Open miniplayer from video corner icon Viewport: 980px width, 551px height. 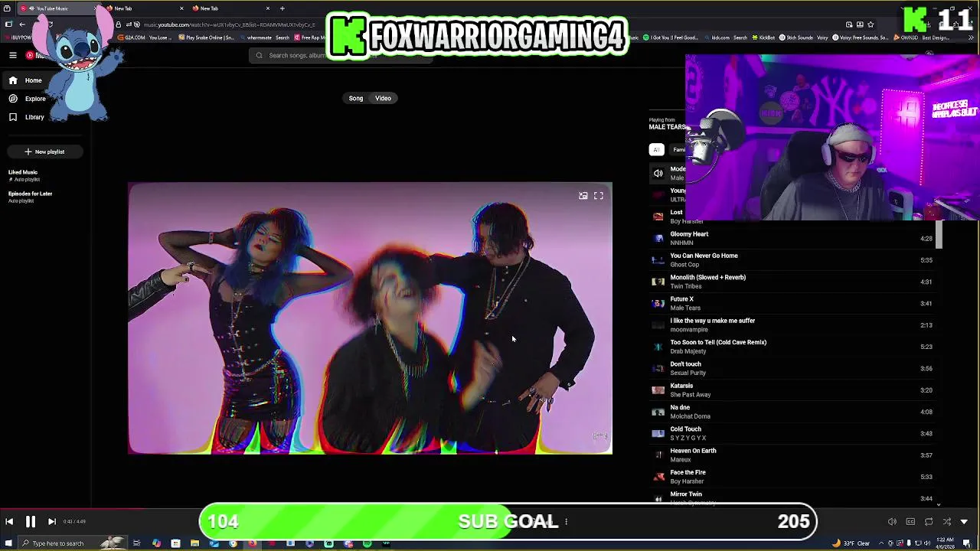click(x=583, y=196)
